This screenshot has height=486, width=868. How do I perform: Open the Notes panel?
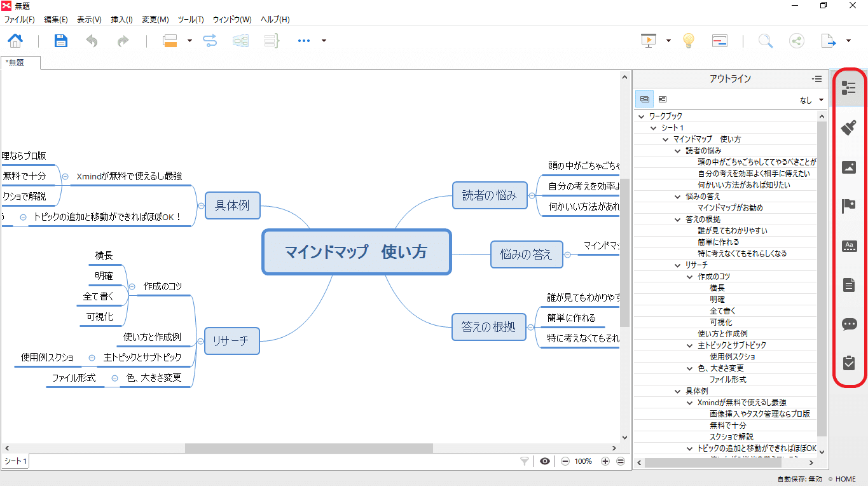849,285
